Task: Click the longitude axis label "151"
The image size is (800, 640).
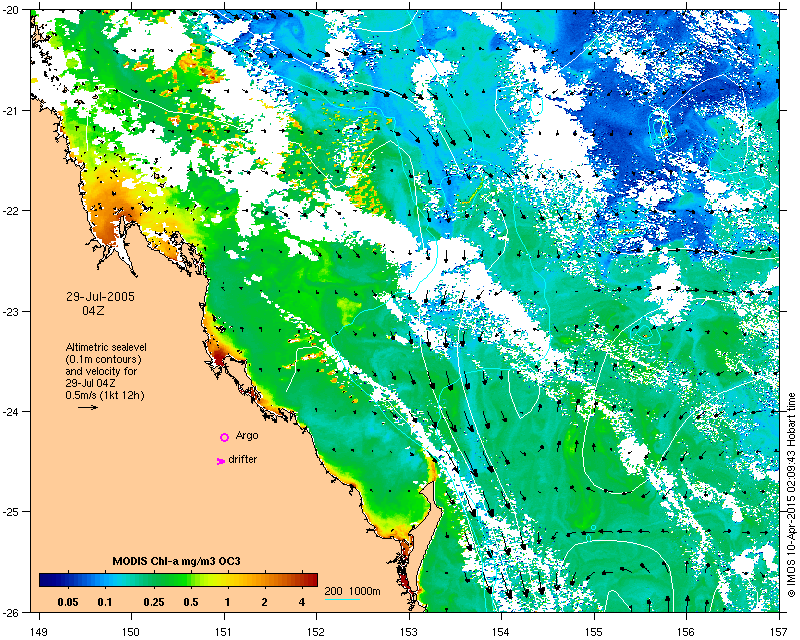Action: point(224,632)
